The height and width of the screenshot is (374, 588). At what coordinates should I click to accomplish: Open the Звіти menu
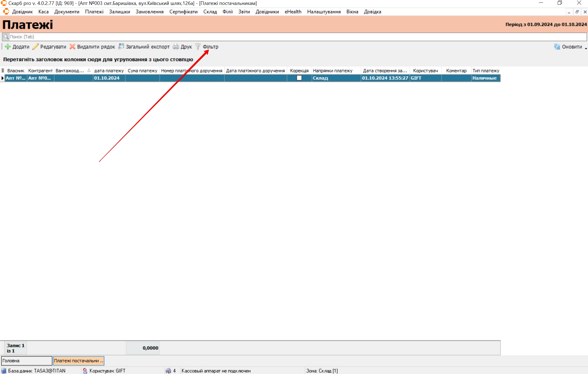(244, 12)
